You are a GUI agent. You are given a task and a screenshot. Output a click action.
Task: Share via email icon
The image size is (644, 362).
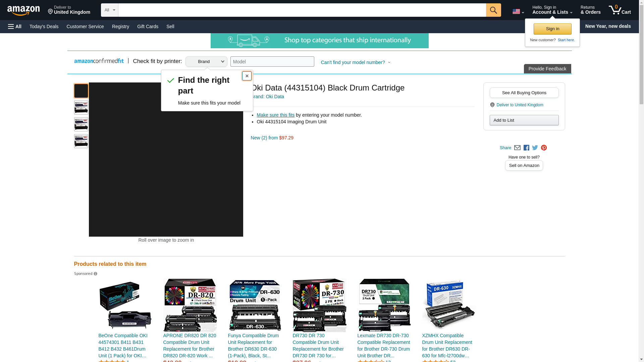(517, 148)
